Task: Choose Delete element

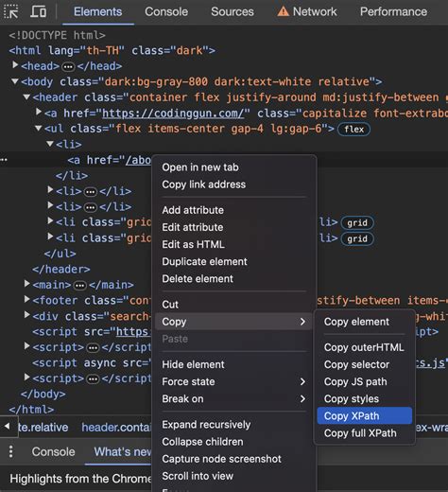Action: pyautogui.click(x=234, y=279)
